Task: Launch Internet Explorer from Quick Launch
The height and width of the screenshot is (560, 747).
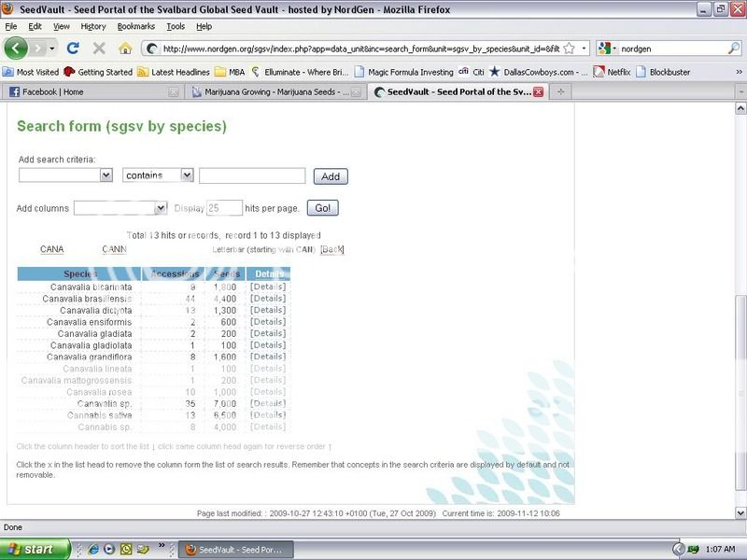Action: pos(93,549)
